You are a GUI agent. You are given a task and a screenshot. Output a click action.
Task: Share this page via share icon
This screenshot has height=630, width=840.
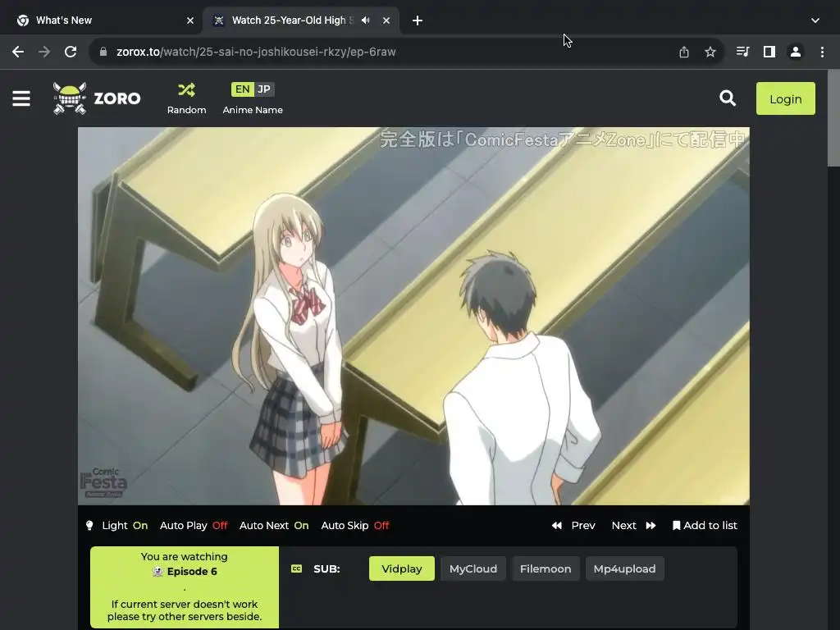point(683,52)
